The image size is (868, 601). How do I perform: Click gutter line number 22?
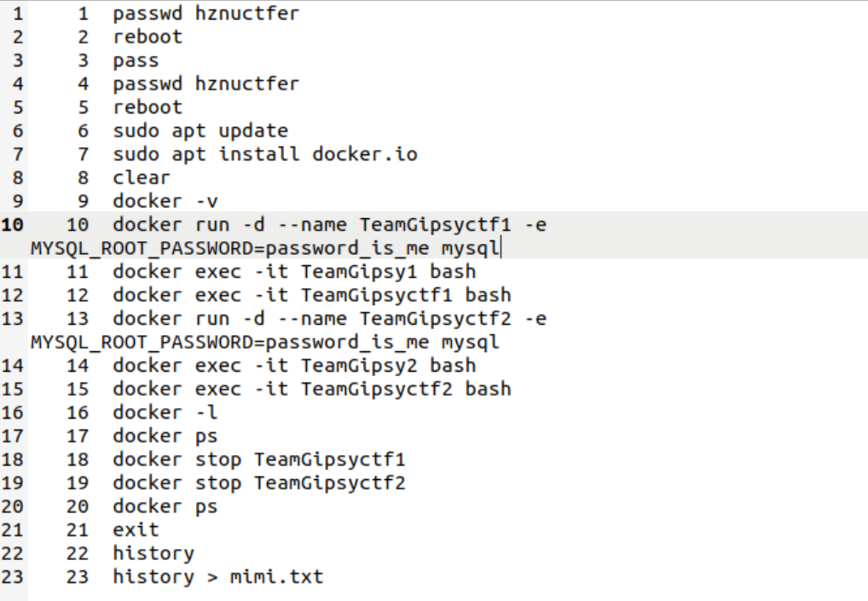(12, 553)
